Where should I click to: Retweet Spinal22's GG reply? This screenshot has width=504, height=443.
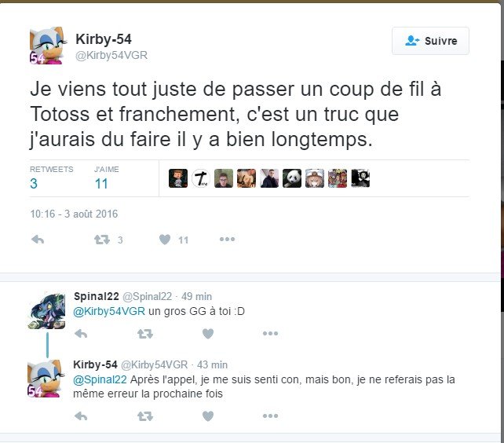click(x=145, y=334)
